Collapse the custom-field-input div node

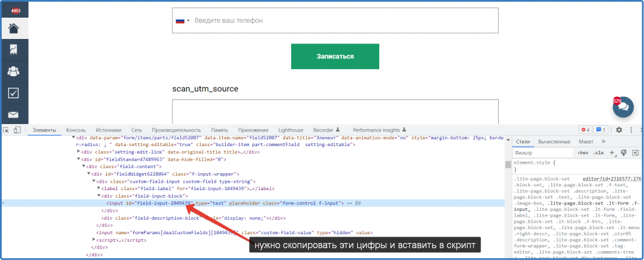pos(93,181)
